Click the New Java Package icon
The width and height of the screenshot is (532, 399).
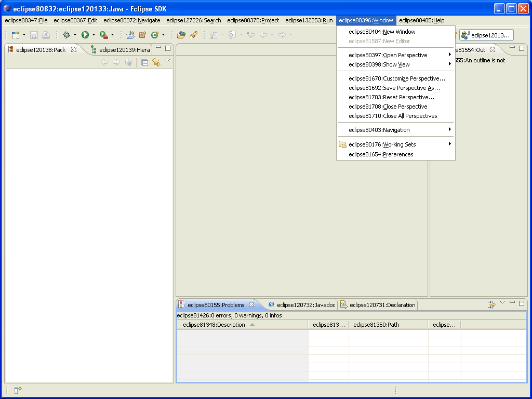pos(142,35)
